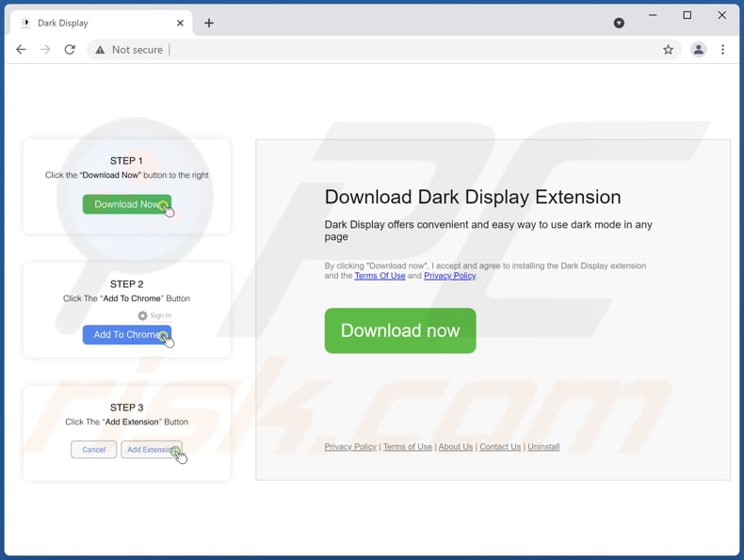
Task: Click the STEP 1 heading text
Action: click(126, 161)
